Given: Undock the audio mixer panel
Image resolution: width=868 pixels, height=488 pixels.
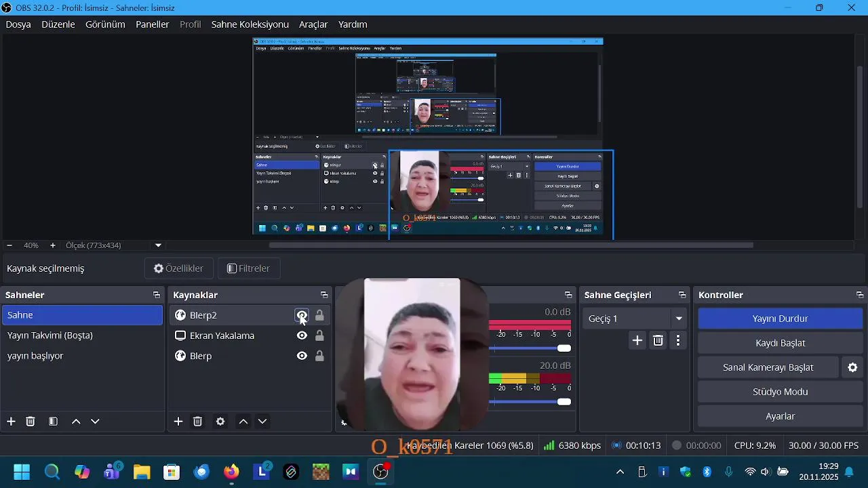Looking at the screenshot, I should [x=568, y=295].
